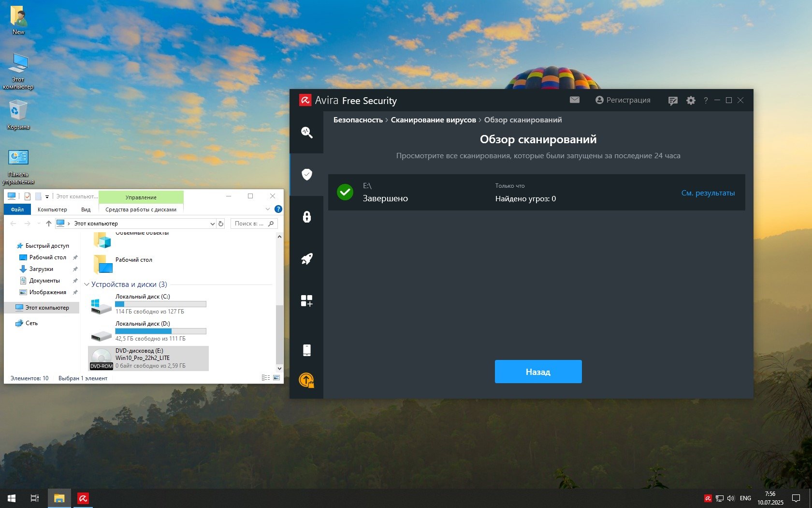Viewport: 812px width, 508px height.
Task: Click the Avira taskbar button
Action: point(83,498)
